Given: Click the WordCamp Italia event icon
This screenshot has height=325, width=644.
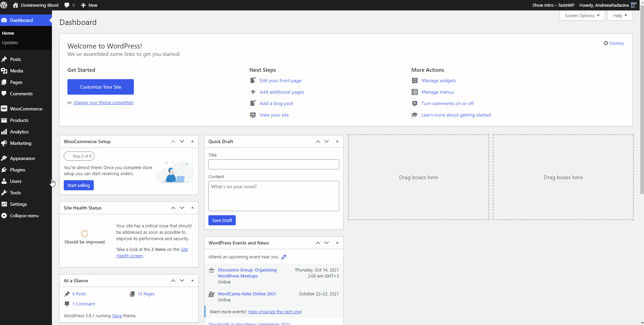Looking at the screenshot, I should coord(211,294).
